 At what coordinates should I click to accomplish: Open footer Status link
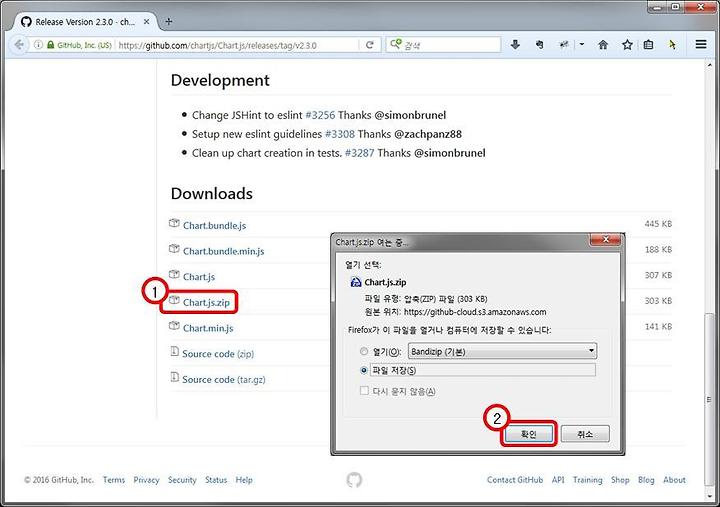pos(216,480)
